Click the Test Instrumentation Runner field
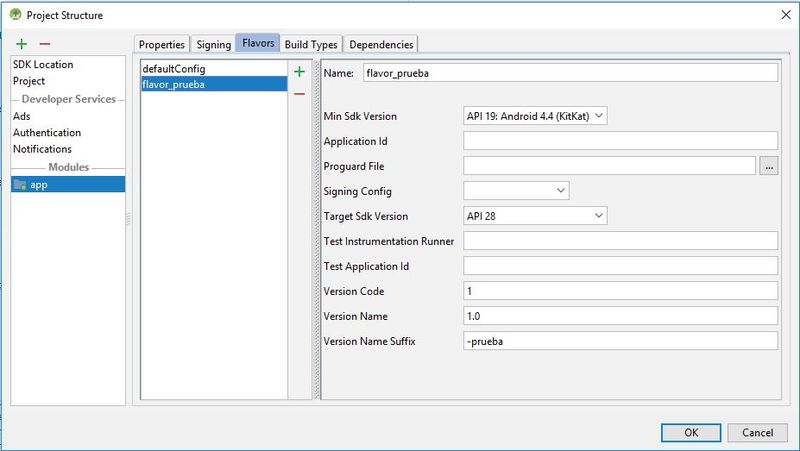 click(620, 241)
